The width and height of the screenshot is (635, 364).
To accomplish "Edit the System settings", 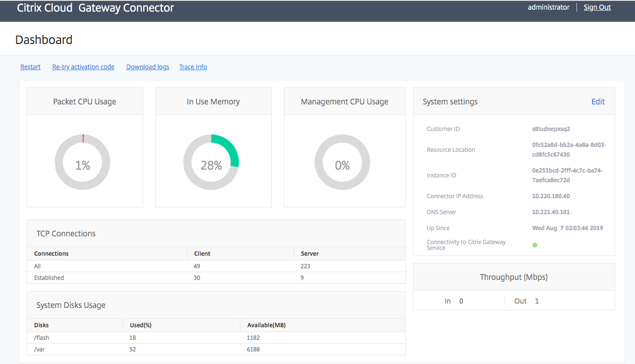I will tap(598, 102).
